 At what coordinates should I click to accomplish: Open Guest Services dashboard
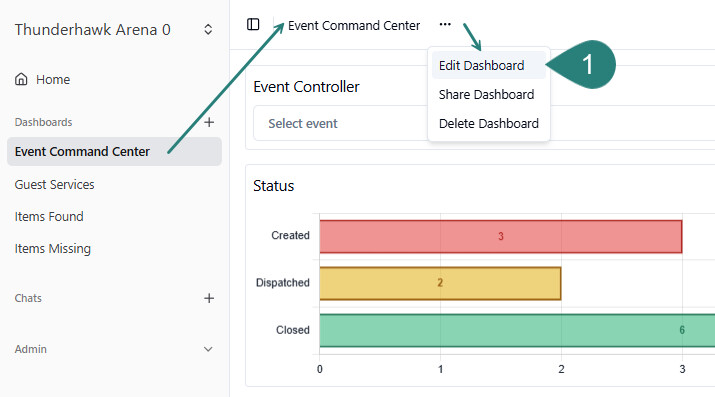pyautogui.click(x=54, y=185)
